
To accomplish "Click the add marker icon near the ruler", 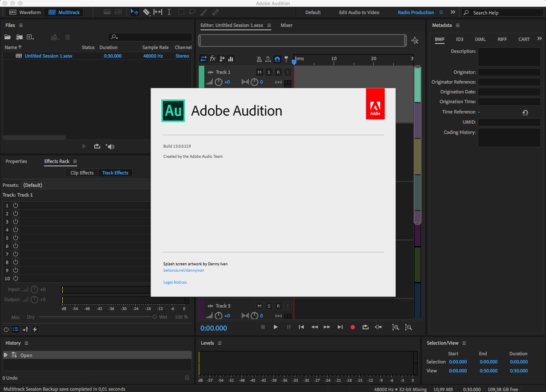I will click(x=286, y=59).
